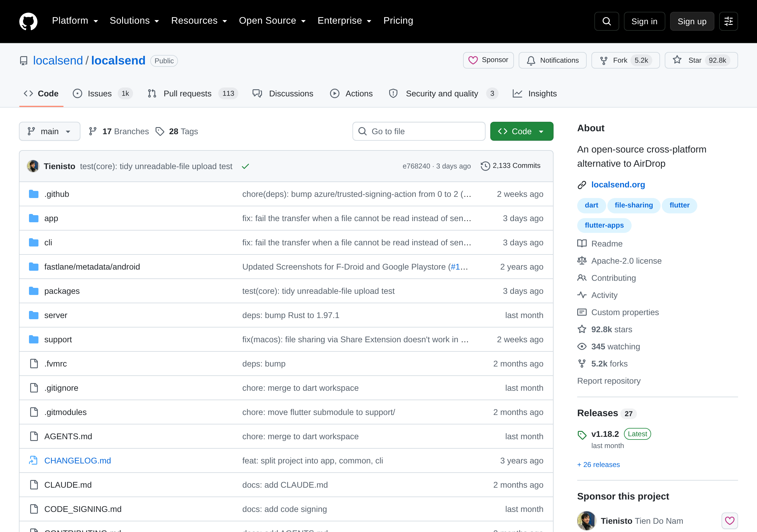The height and width of the screenshot is (532, 757).
Task: Star the localsend repository
Action: click(x=701, y=60)
